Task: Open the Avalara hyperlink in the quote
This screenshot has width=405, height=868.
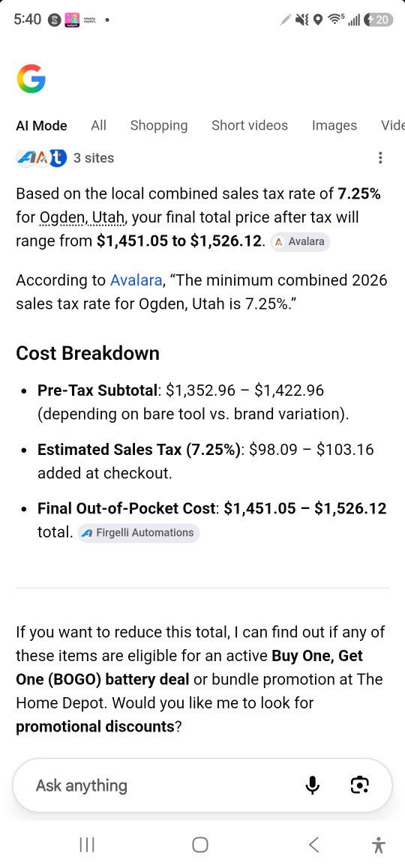Action: coord(136,280)
